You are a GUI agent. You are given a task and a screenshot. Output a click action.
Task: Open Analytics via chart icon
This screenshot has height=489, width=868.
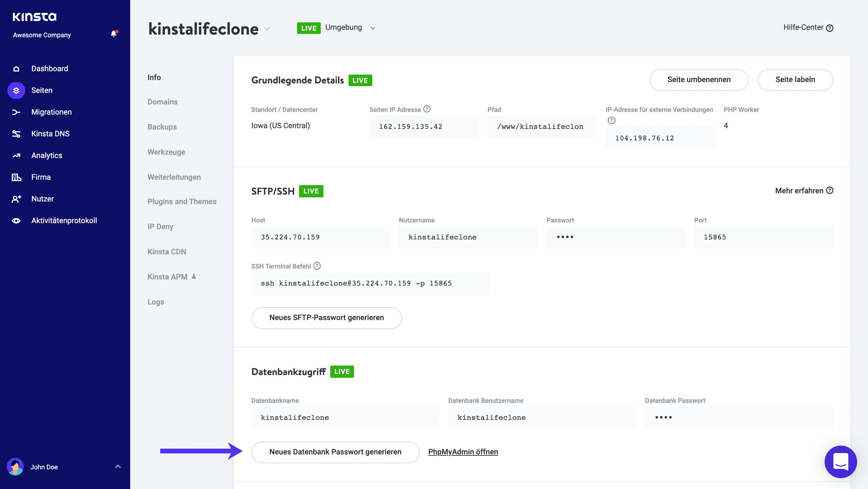(x=16, y=156)
